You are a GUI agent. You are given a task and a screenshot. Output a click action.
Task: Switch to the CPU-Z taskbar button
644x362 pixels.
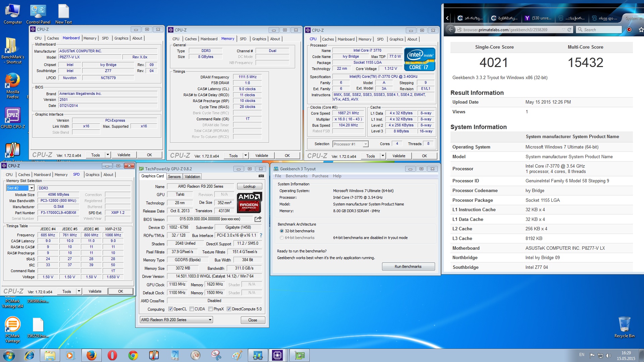coord(277,355)
